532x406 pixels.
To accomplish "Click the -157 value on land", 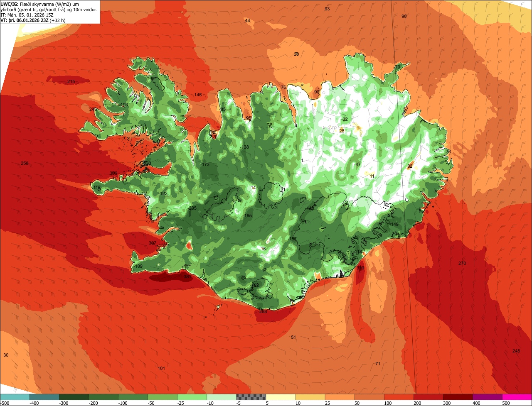I will click(292, 239).
